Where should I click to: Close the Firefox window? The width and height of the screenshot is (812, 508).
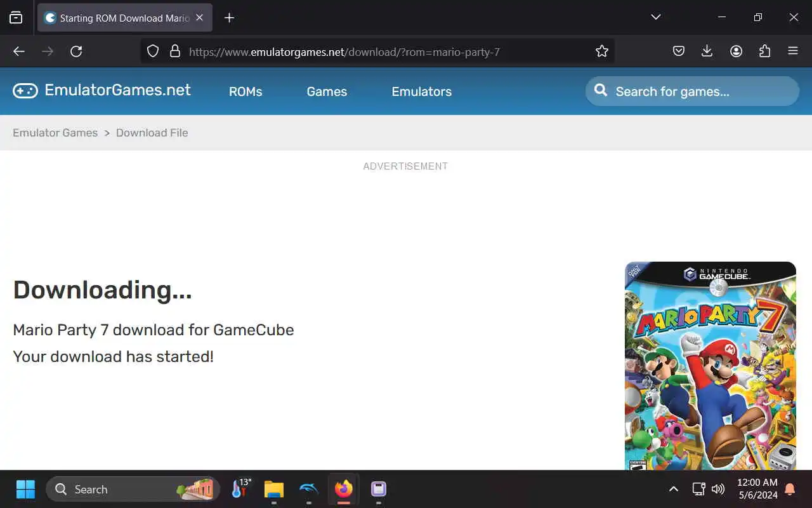coord(794,17)
